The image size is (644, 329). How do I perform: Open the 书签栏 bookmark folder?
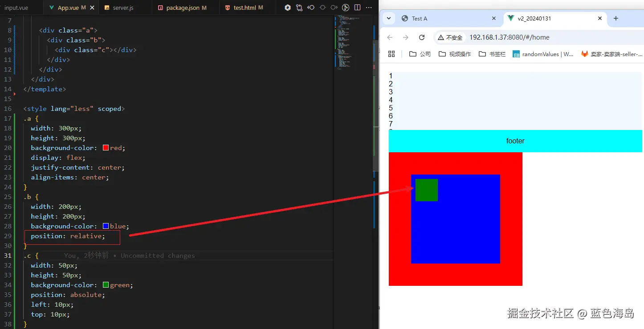[492, 54]
